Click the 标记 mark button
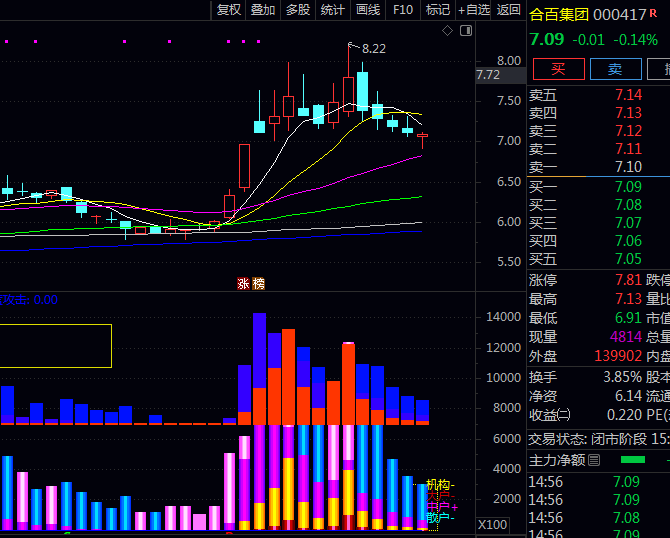 pos(438,10)
